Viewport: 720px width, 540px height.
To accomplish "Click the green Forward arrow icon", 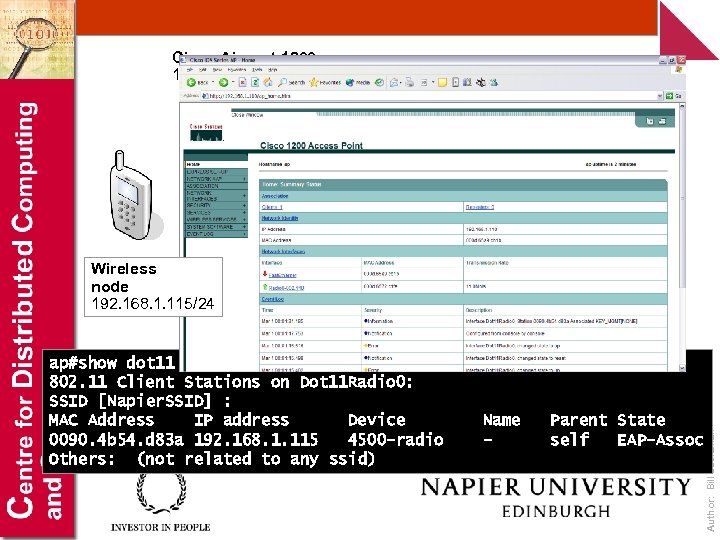I will click(223, 83).
